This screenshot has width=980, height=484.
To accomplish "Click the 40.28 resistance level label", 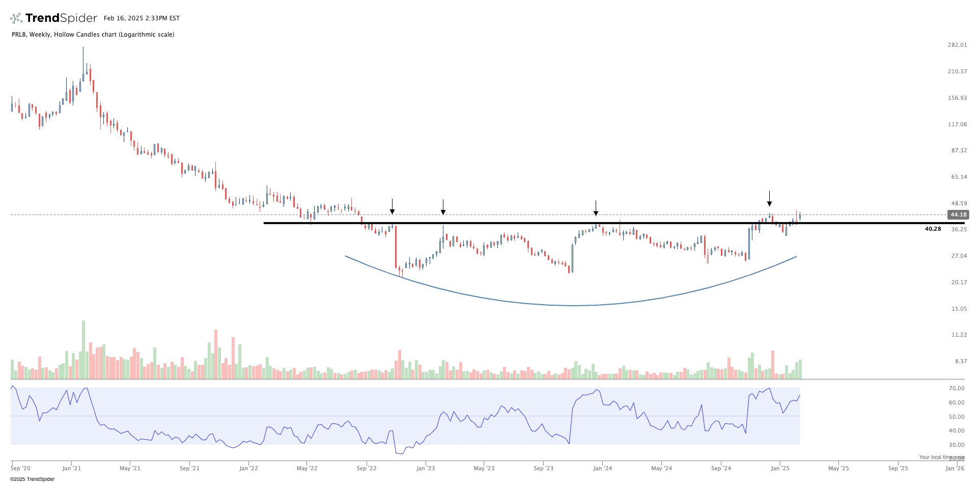I will (933, 229).
